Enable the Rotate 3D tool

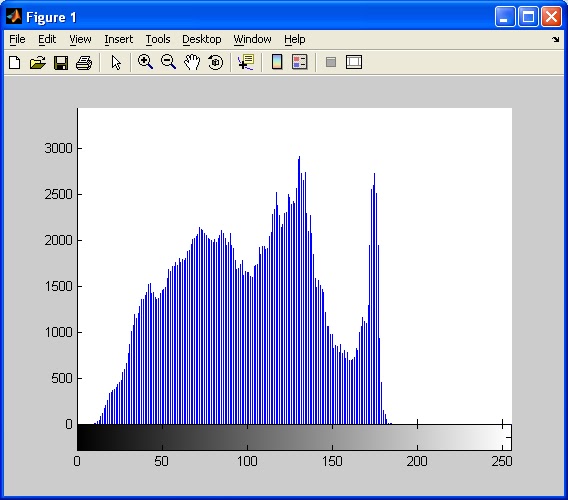216,62
